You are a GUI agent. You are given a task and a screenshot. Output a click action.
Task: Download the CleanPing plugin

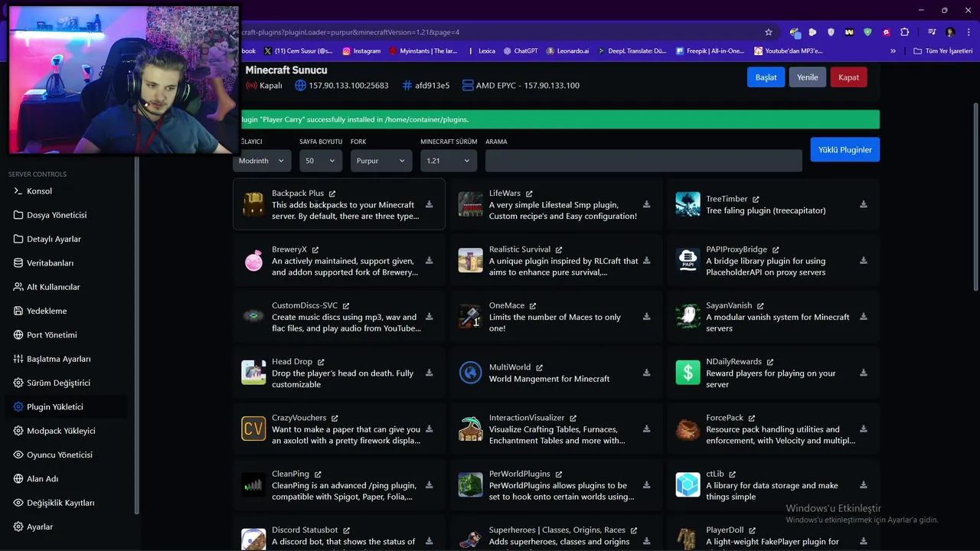pyautogui.click(x=429, y=485)
